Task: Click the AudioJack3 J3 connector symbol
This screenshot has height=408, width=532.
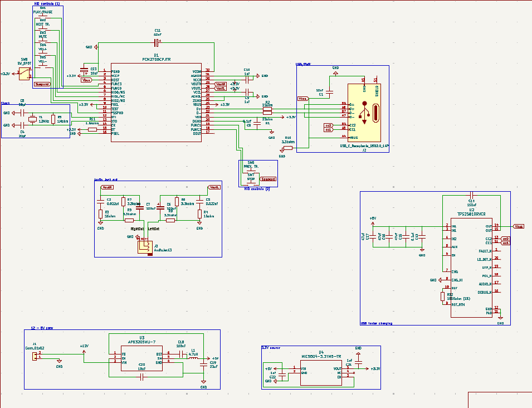Action: (x=144, y=247)
